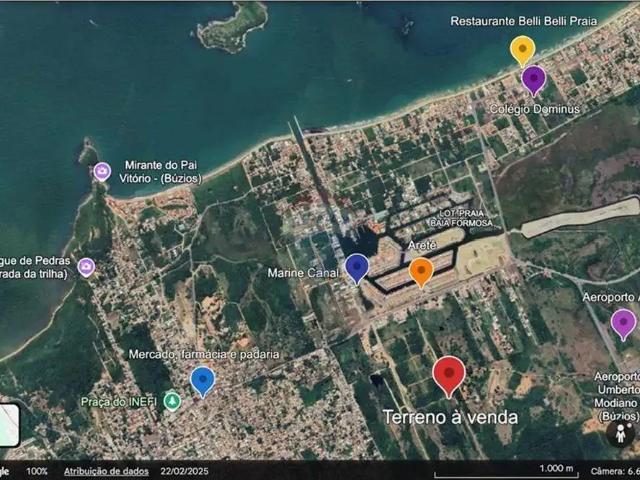Click the Mercado, farmácia e padaria label
Image resolution: width=640 pixels, height=480 pixels.
(x=204, y=354)
